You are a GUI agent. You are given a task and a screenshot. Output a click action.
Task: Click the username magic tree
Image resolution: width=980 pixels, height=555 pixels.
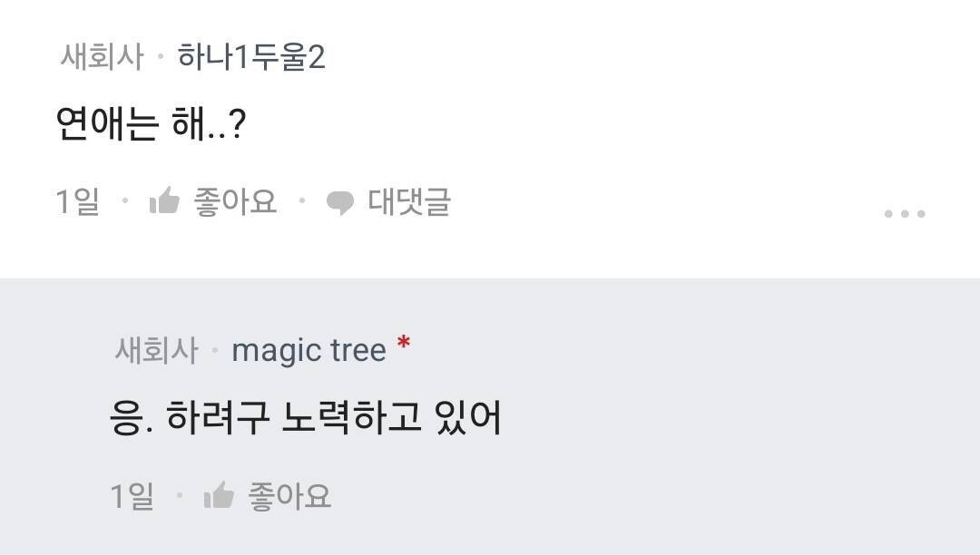(x=309, y=349)
